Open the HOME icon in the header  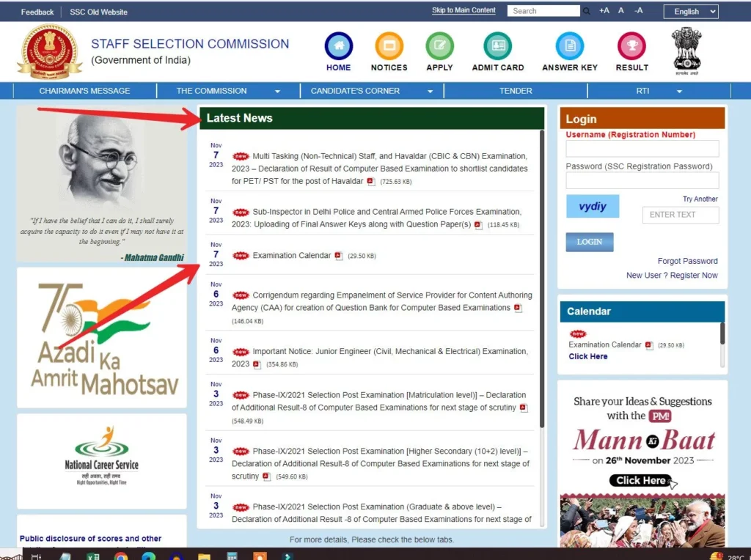pyautogui.click(x=339, y=46)
